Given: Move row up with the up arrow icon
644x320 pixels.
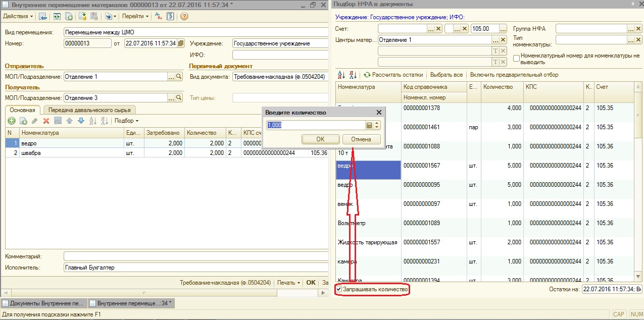Looking at the screenshot, I should 69,121.
